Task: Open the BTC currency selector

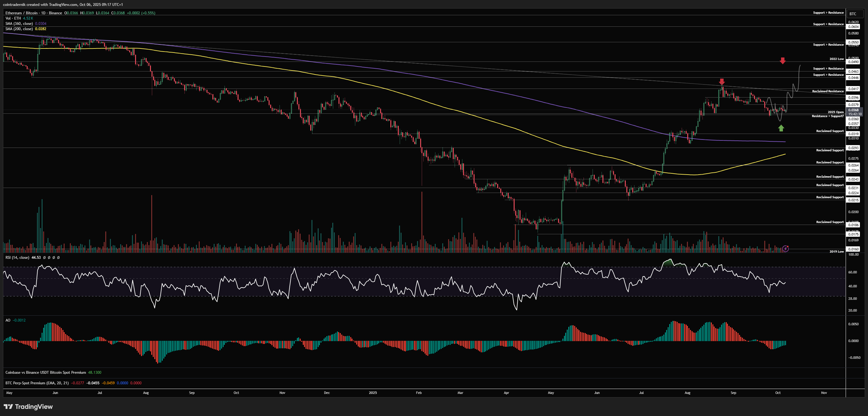Action: click(x=852, y=14)
